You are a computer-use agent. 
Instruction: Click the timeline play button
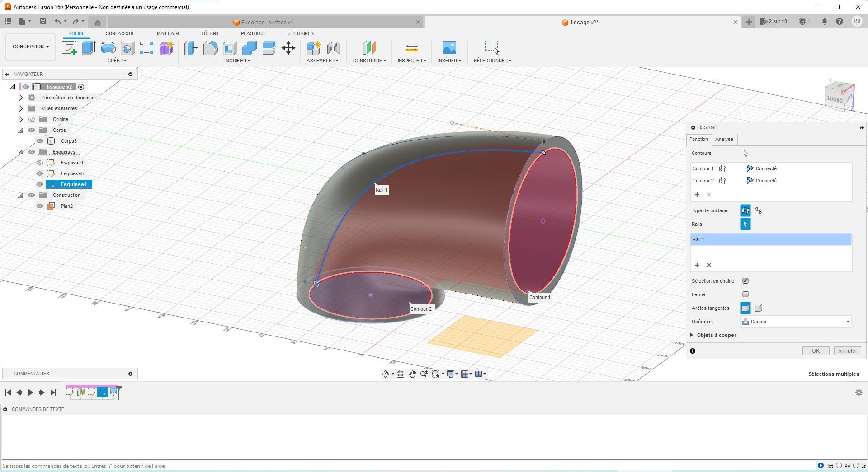pos(30,393)
